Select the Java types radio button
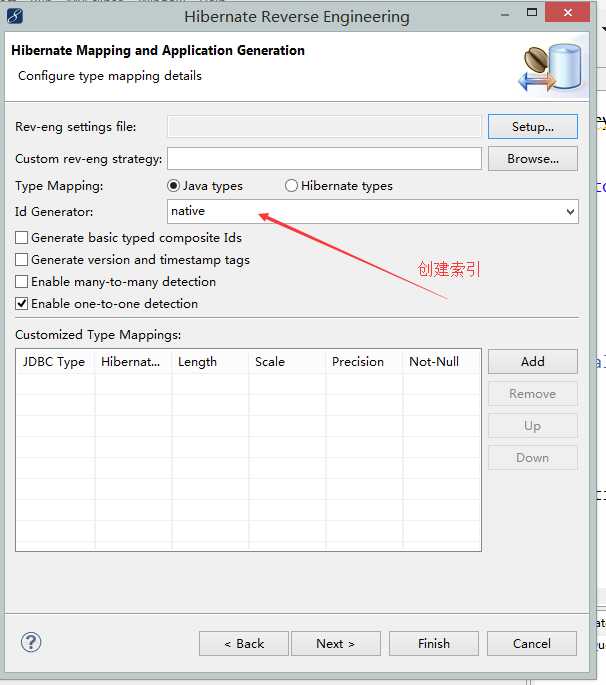 click(x=173, y=186)
